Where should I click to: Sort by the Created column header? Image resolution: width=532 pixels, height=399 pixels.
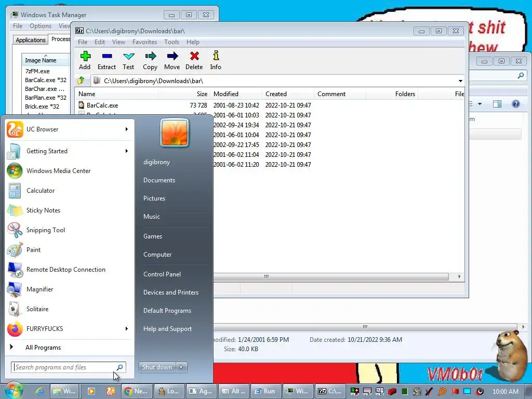click(x=288, y=94)
